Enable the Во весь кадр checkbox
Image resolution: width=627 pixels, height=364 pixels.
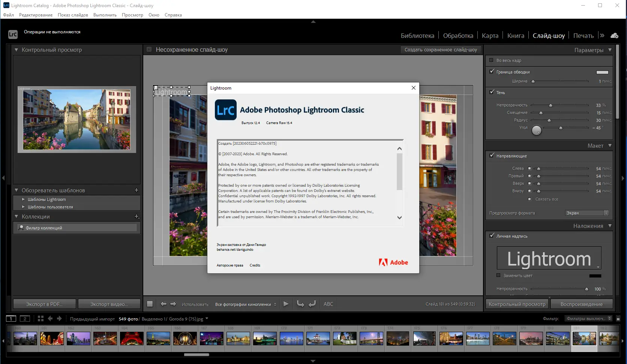pos(491,60)
